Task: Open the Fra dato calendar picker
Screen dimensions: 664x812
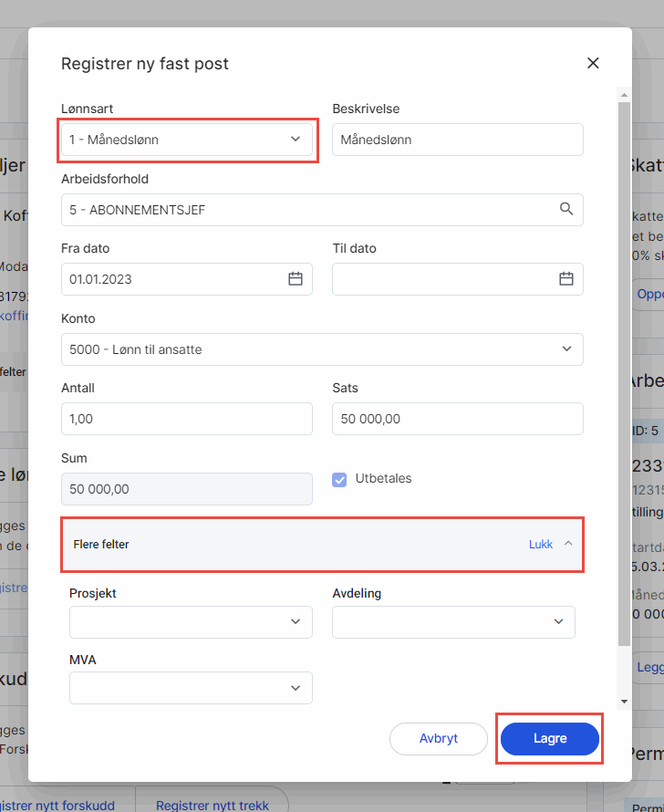Action: coord(296,279)
